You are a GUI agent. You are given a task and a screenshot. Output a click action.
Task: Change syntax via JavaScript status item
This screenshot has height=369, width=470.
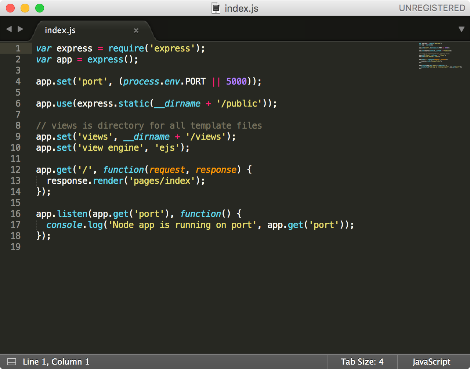click(431, 362)
